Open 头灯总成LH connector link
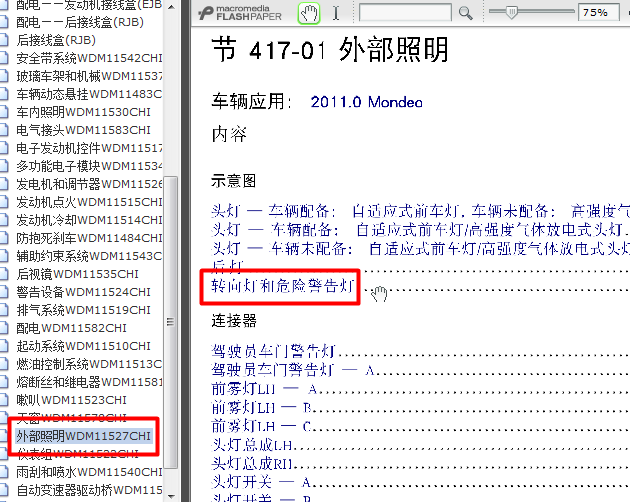630x502 pixels. coord(252,445)
